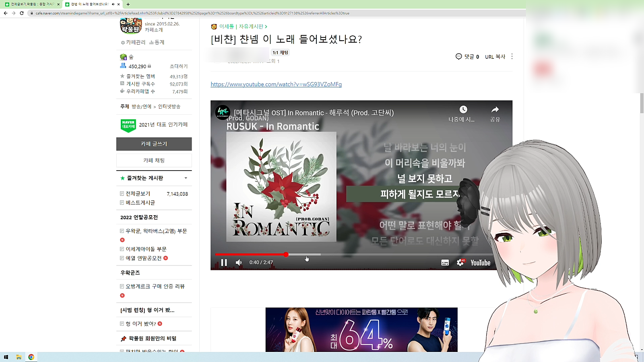Open the Windows Start menu

coord(6,357)
